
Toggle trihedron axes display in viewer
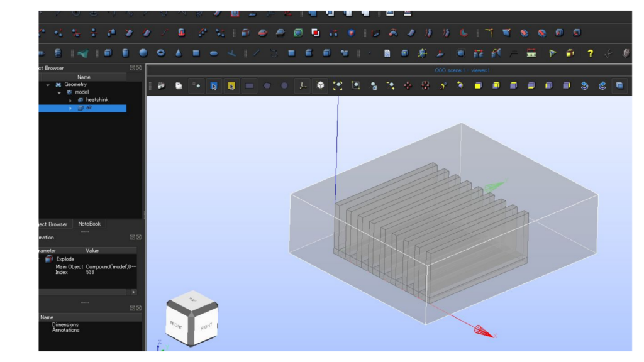pos(303,86)
